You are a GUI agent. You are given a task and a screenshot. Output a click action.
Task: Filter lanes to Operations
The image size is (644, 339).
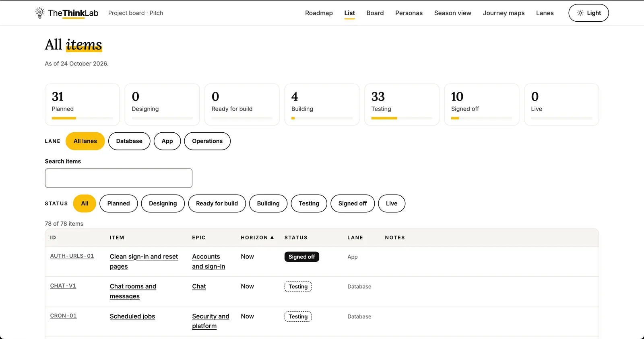pyautogui.click(x=207, y=141)
